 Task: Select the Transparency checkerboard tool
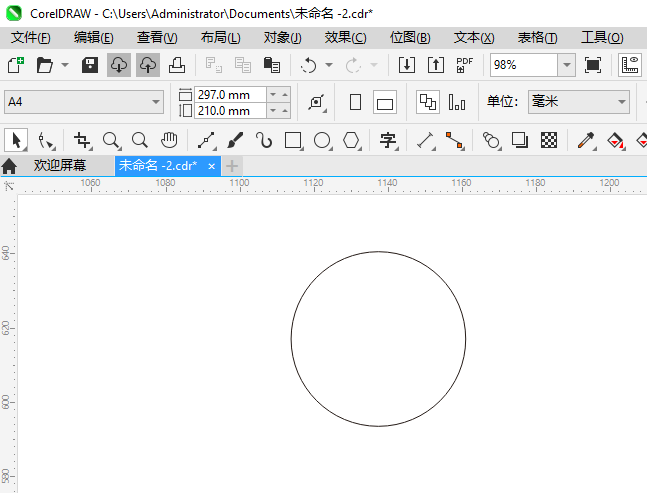(x=549, y=140)
